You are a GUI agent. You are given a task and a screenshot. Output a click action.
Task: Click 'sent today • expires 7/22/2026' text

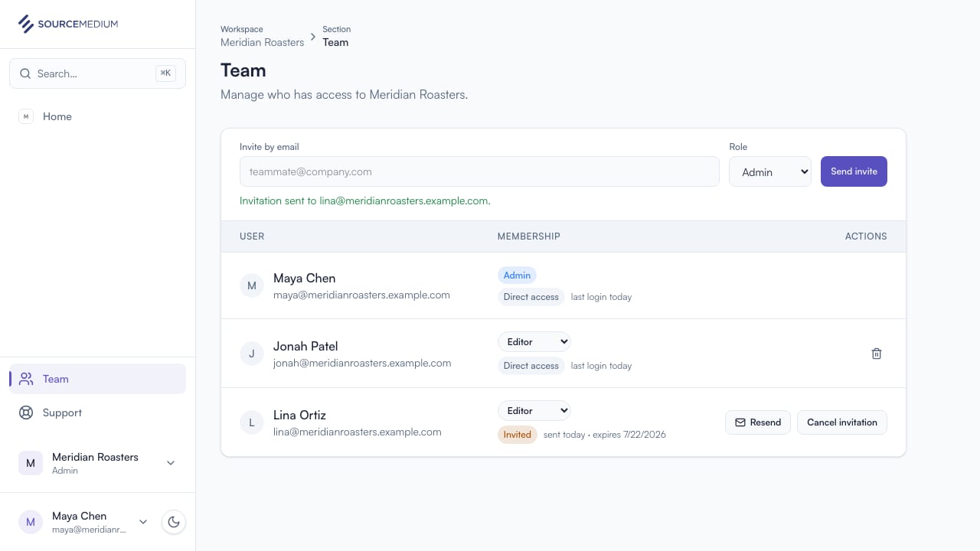tap(605, 435)
